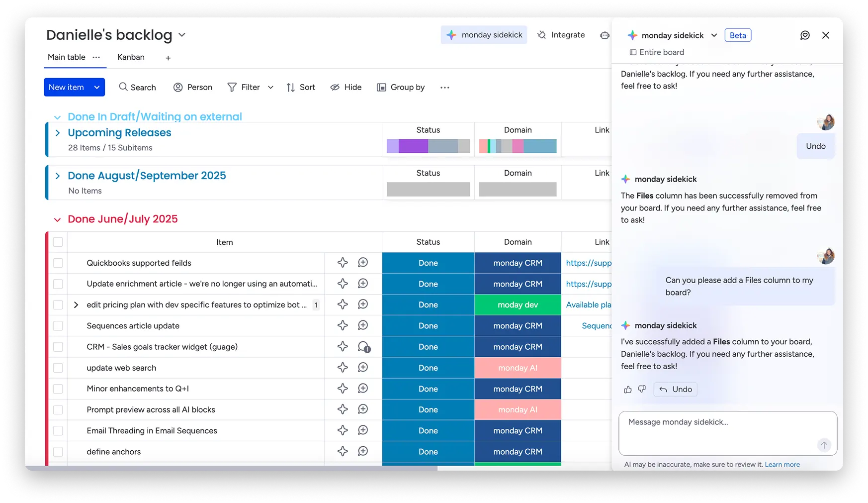The width and height of the screenshot is (868, 503).
Task: Open Group by option
Action: [401, 87]
